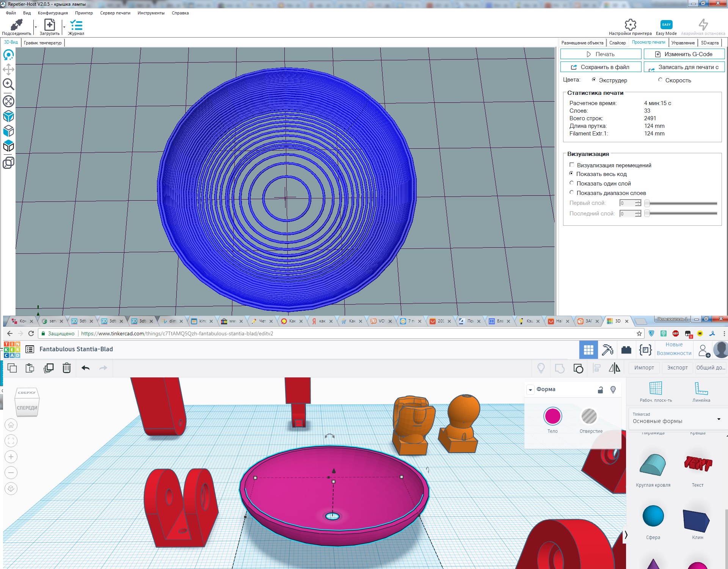Click Изменить G-Code button

click(x=684, y=54)
